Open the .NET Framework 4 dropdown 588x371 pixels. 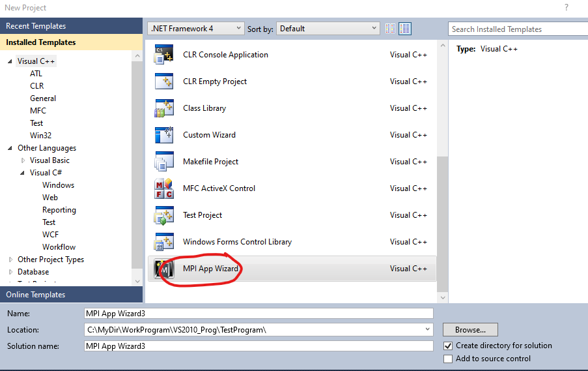tap(196, 29)
